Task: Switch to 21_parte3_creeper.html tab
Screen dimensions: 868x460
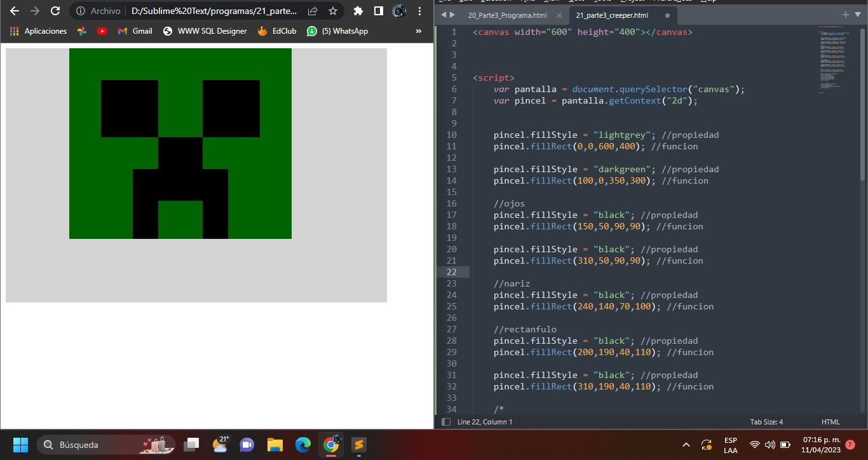Action: coord(612,15)
